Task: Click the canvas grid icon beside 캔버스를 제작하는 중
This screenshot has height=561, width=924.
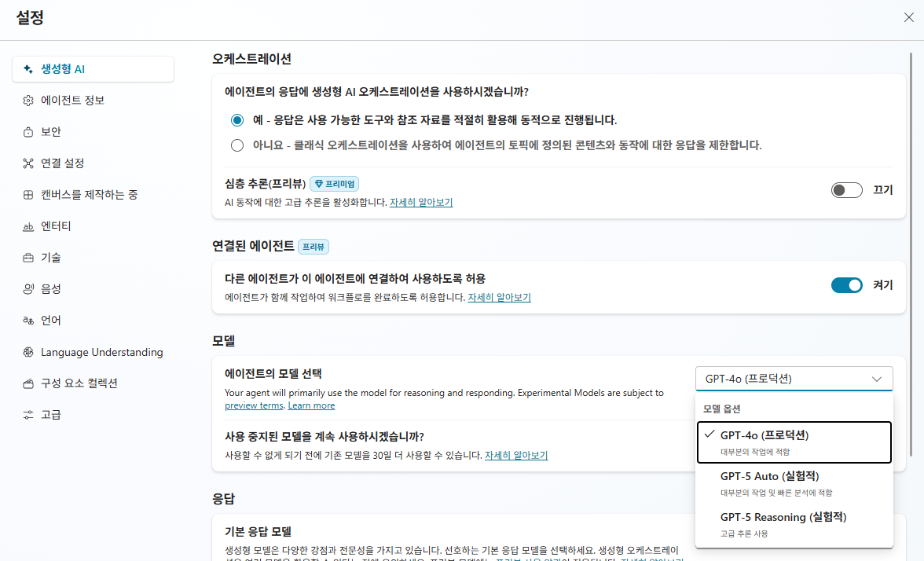Action: 27,195
